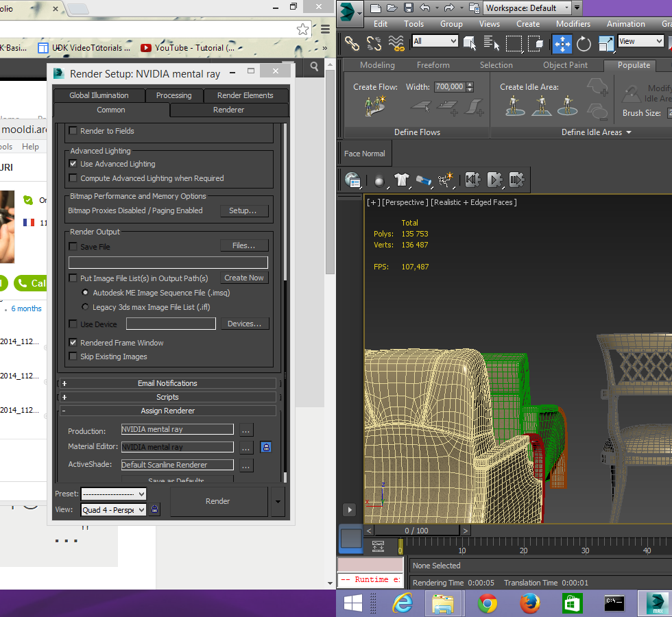Click the Unlink Selection icon
Screen dimensions: 672x617
[374, 43]
